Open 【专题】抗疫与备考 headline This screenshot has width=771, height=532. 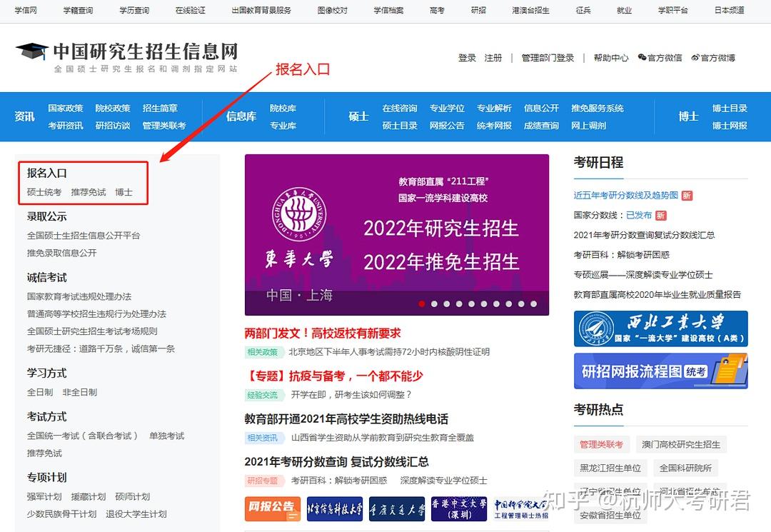point(334,376)
